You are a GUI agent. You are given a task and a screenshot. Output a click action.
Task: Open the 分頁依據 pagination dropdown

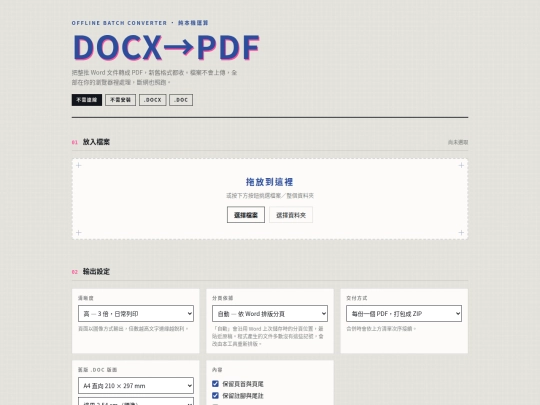click(270, 314)
